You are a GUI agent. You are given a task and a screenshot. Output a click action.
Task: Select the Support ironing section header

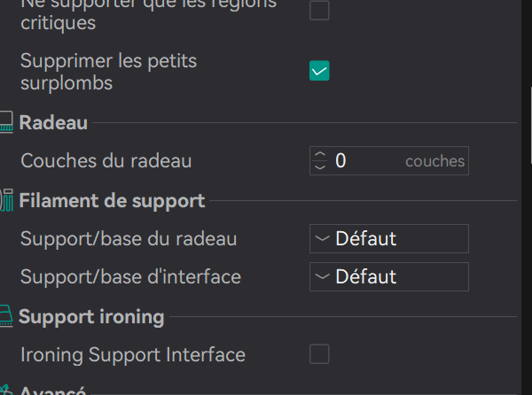[91, 316]
